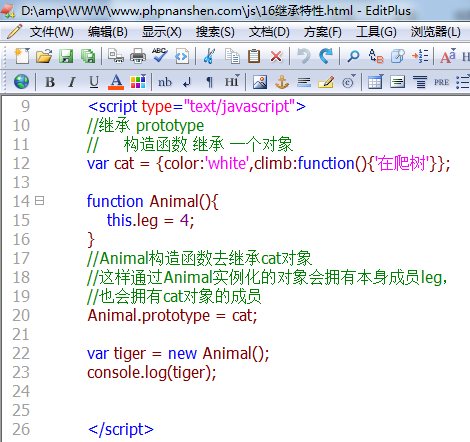The height and width of the screenshot is (442, 470).
Task: Open a file with the folder icon
Action: pos(44,56)
